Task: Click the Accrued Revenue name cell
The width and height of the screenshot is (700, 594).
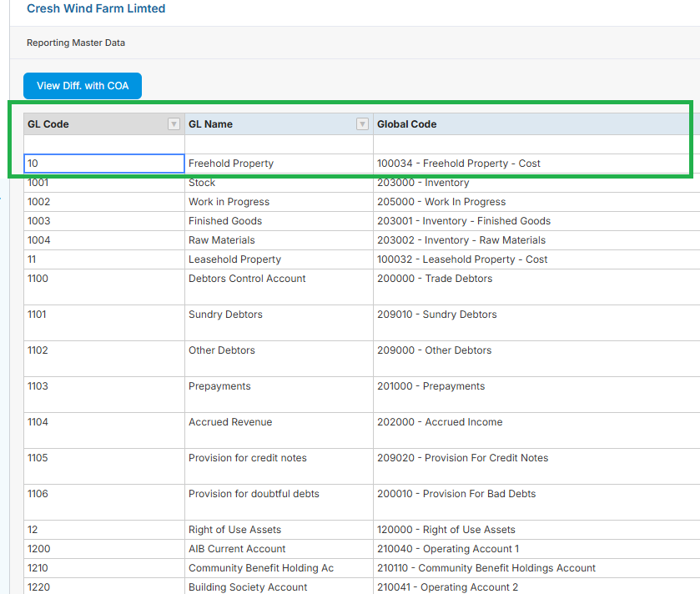Action: point(279,430)
